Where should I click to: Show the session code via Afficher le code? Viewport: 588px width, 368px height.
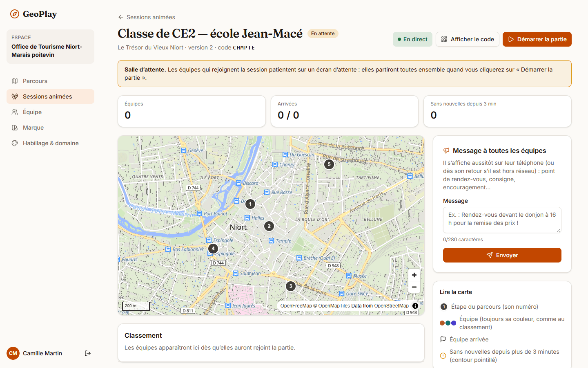pos(468,39)
